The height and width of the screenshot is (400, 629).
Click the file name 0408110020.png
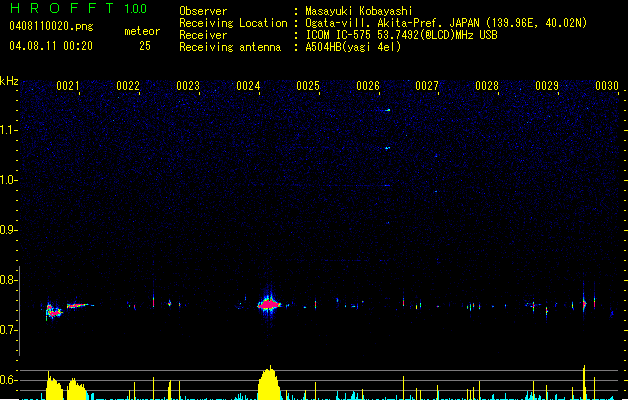pos(51,26)
